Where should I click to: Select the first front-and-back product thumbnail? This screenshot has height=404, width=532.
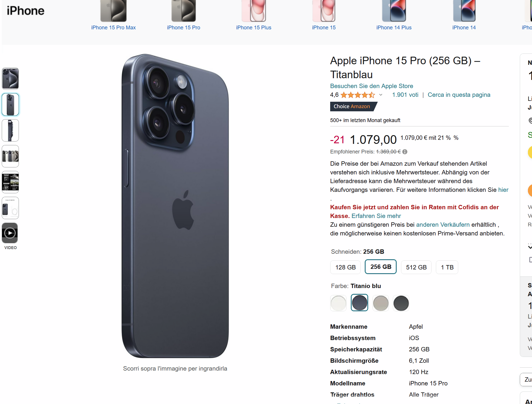(x=10, y=78)
